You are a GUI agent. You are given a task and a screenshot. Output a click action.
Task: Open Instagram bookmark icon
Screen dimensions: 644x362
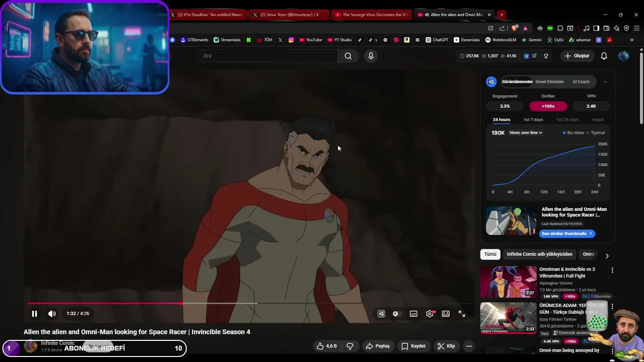(x=291, y=40)
